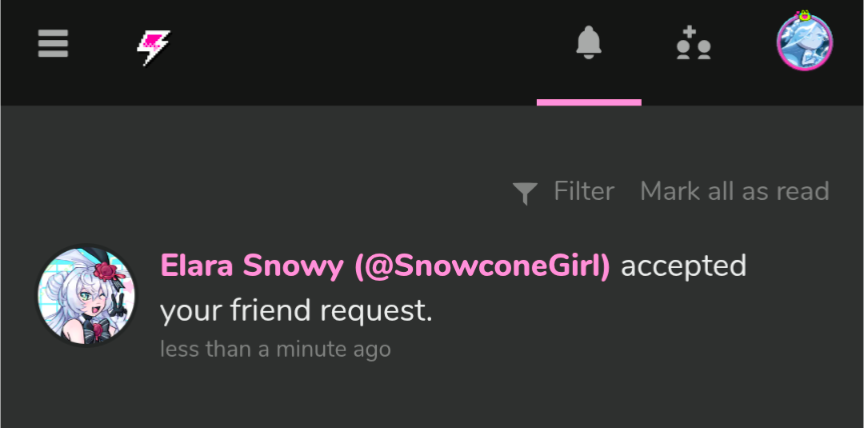Open the Filter text label
The image size is (864, 428).
(584, 191)
